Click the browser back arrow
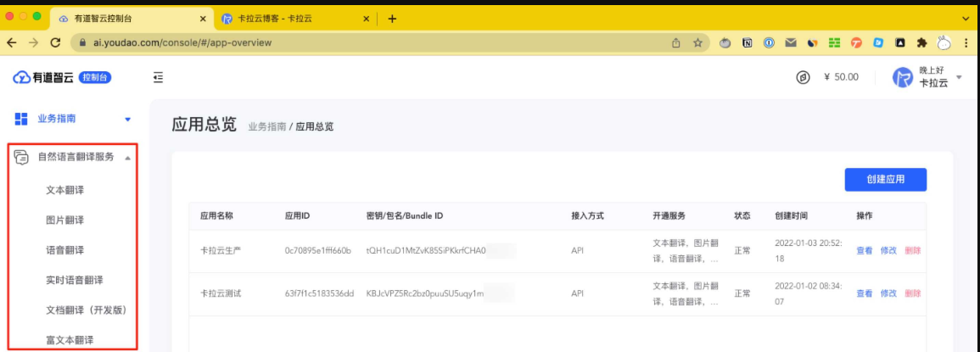Screen dimensions: 980x352 point(11,44)
